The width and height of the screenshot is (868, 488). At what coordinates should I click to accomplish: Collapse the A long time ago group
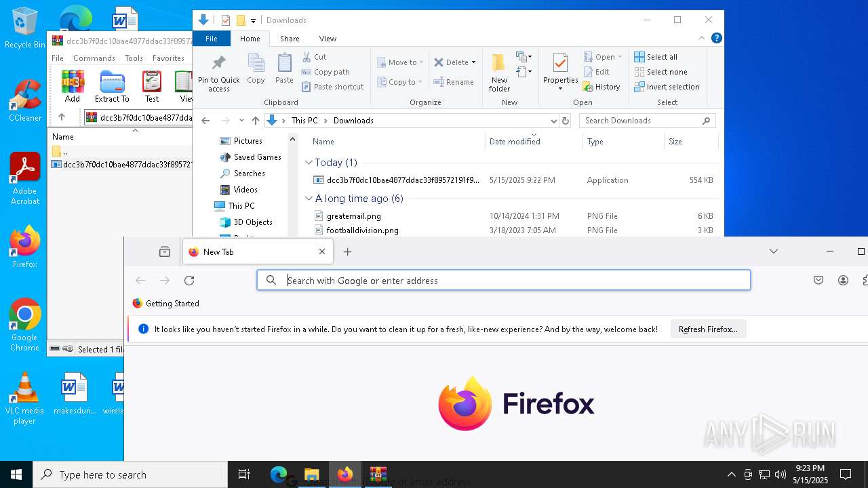[309, 199]
